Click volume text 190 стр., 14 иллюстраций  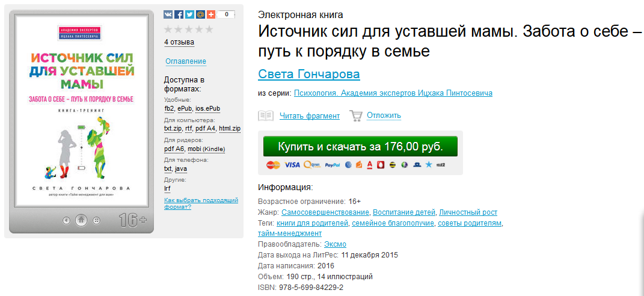pos(329,276)
